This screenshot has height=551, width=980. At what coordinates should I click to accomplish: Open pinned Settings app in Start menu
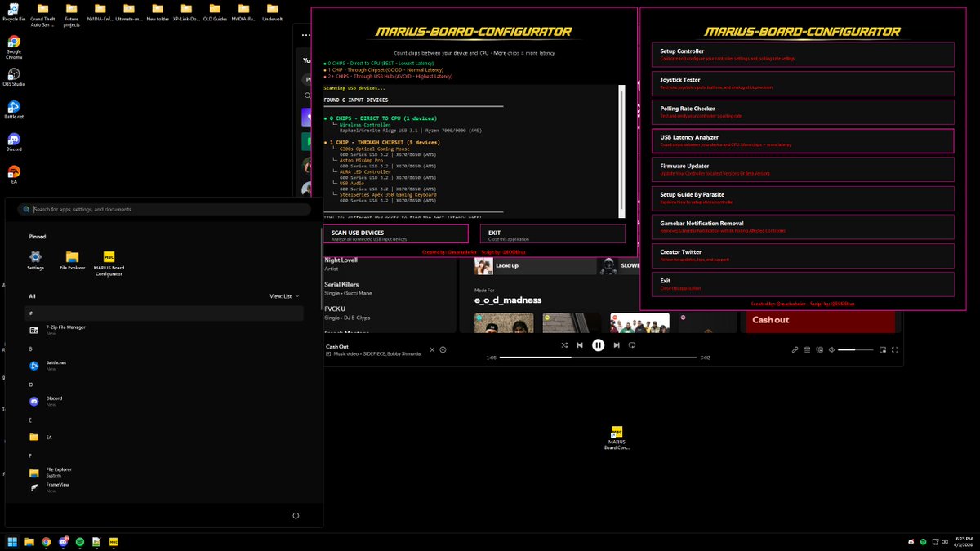coord(35,261)
